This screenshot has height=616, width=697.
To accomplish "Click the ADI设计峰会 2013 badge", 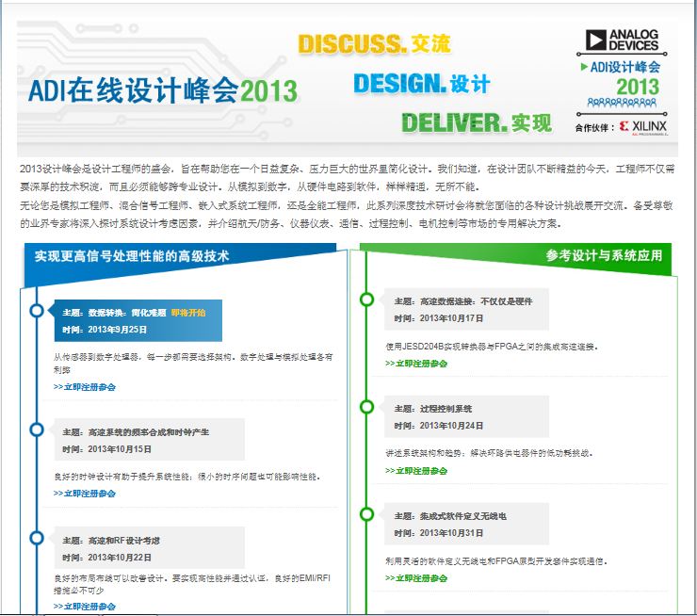I will (623, 80).
